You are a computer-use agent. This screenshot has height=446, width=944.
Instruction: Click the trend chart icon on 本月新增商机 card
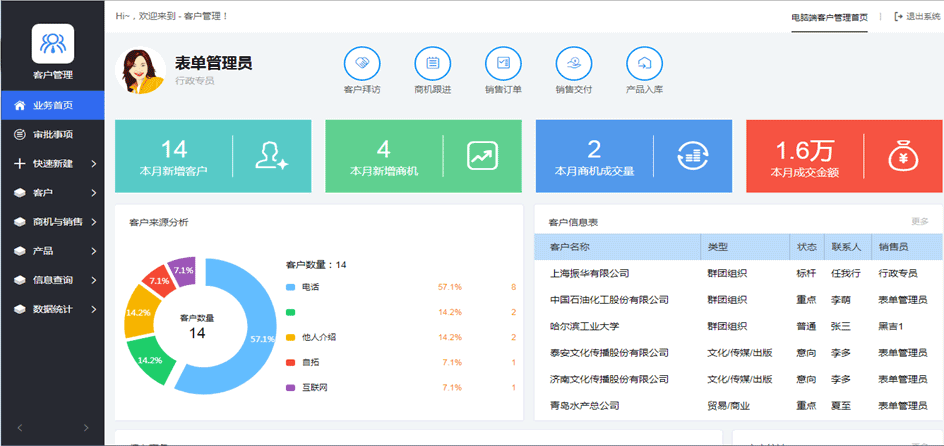pos(482,155)
